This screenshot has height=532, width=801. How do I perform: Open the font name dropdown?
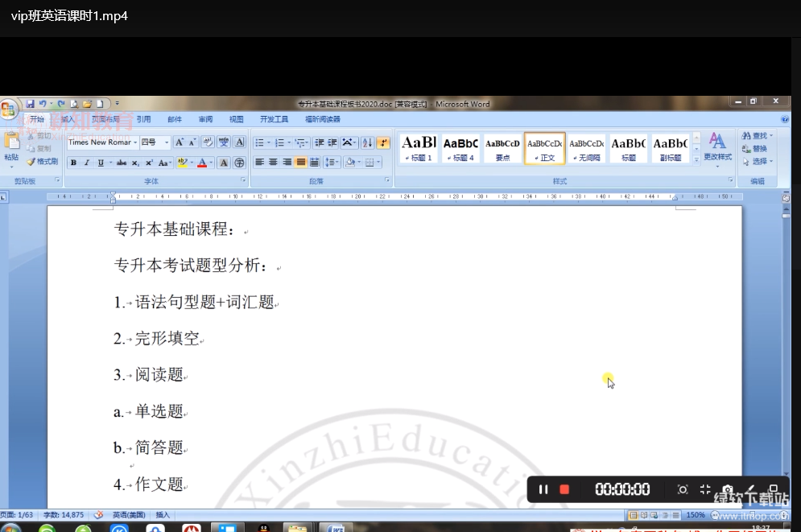pyautogui.click(x=135, y=142)
